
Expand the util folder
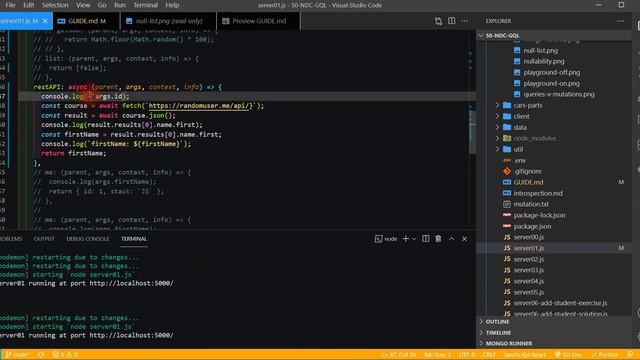[518, 149]
